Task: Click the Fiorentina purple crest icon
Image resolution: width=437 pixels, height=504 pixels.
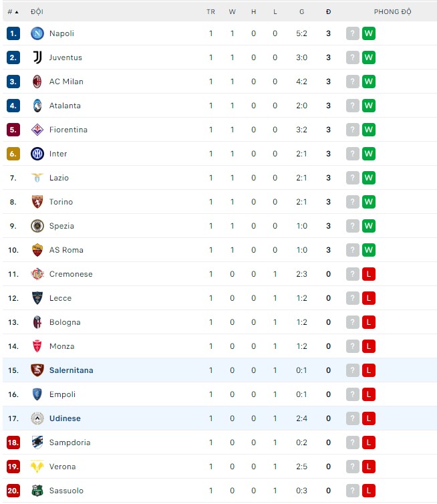Action: point(37,130)
